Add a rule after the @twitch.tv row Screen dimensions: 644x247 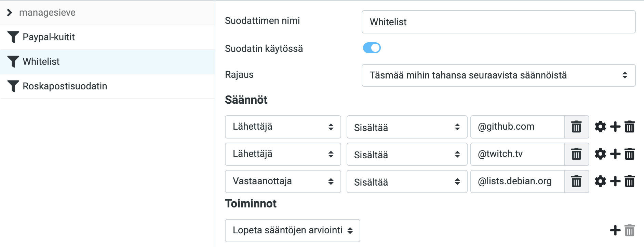click(615, 154)
